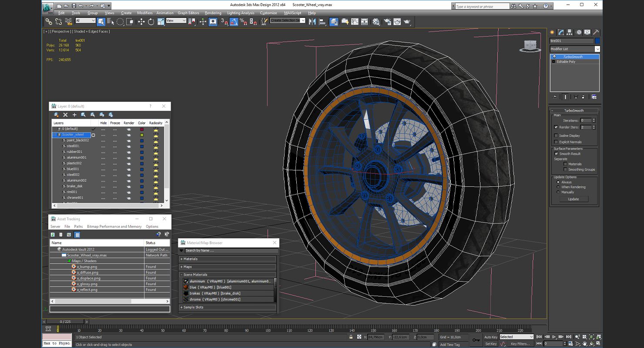Create new layer in Layer dialog
Image resolution: width=644 pixels, height=348 pixels.
pyautogui.click(x=56, y=115)
